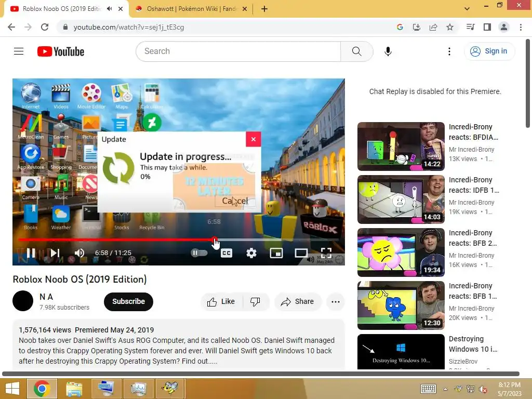This screenshot has height=399, width=532.
Task: Subscribe to the N A channel
Action: pyautogui.click(x=129, y=302)
